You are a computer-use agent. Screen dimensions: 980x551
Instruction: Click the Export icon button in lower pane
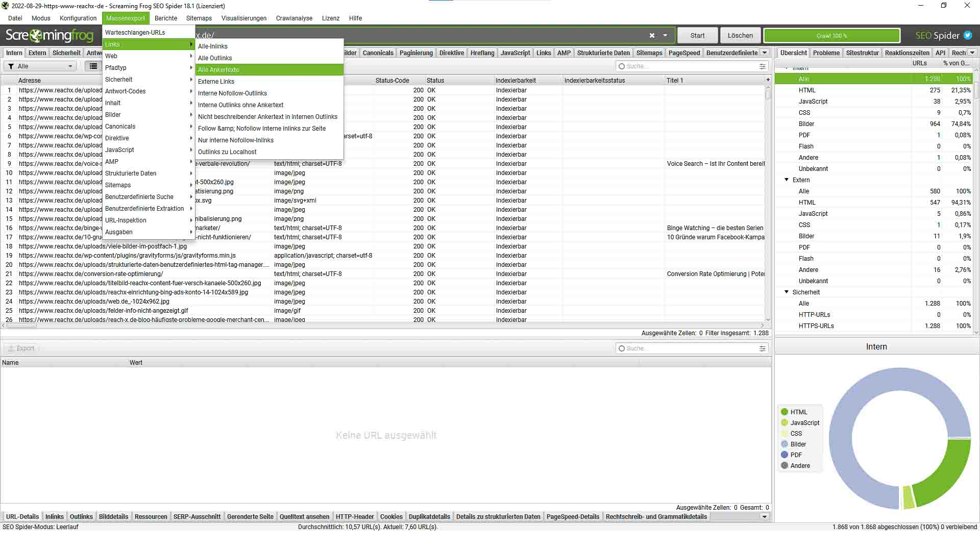click(x=21, y=348)
